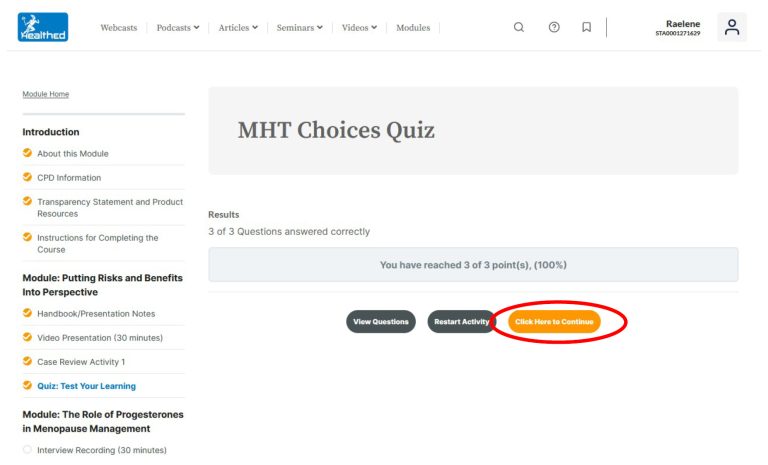Click the orange Click Here to Continue button
This screenshot has width=768, height=465.
(554, 321)
